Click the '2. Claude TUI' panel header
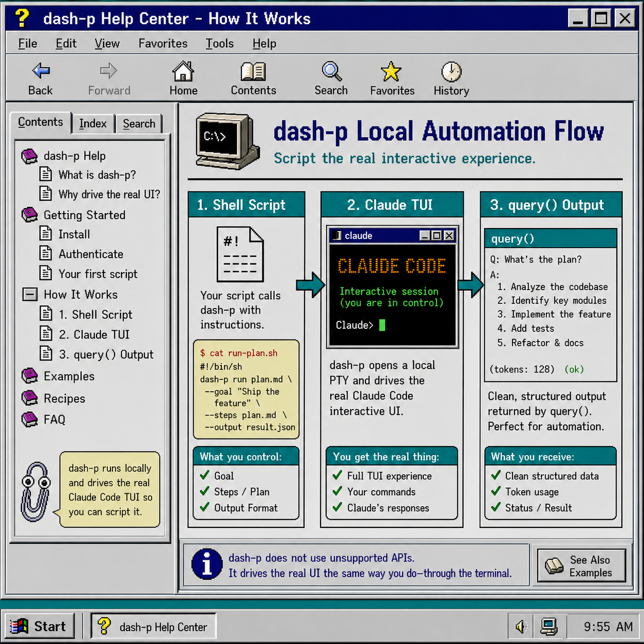Image resolution: width=644 pixels, height=644 pixels. [392, 205]
